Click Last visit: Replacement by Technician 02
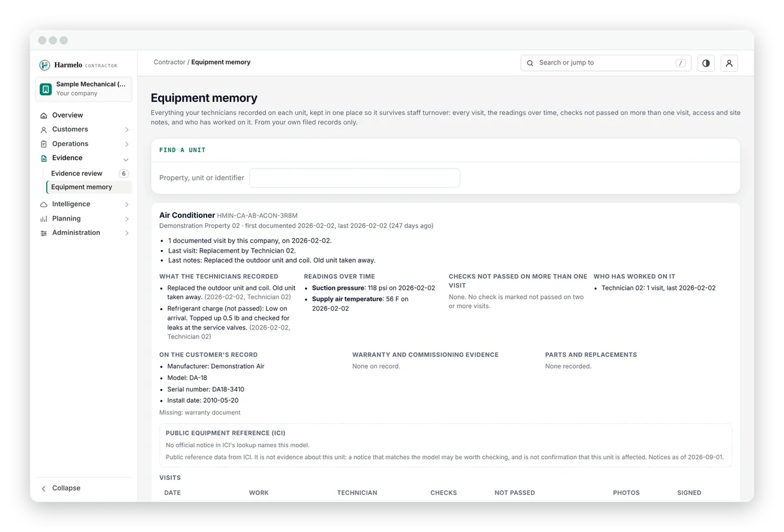784x532 pixels. [232, 251]
